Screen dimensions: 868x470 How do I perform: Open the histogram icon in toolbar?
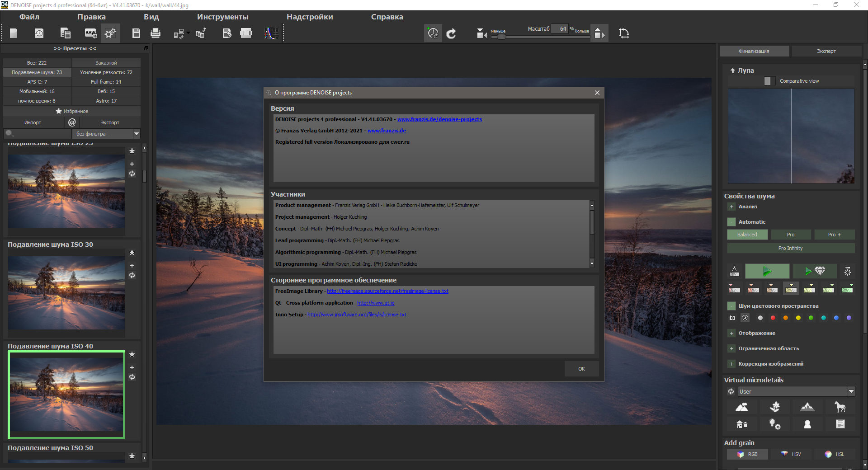[x=271, y=33]
